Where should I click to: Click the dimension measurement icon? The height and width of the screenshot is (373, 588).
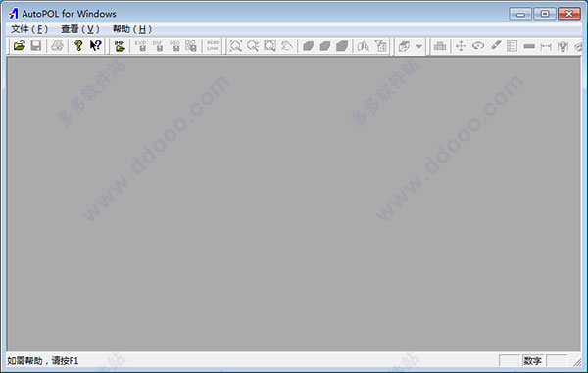546,46
